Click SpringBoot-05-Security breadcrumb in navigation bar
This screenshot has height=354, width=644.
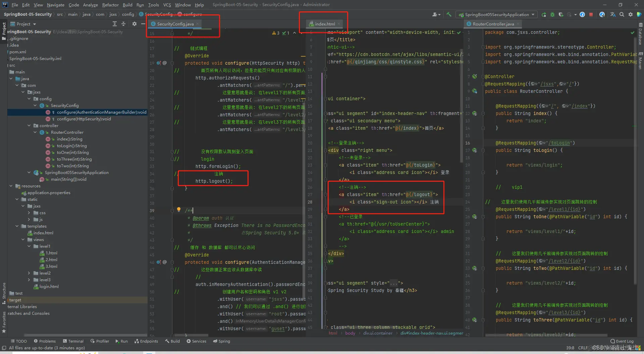pyautogui.click(x=28, y=14)
